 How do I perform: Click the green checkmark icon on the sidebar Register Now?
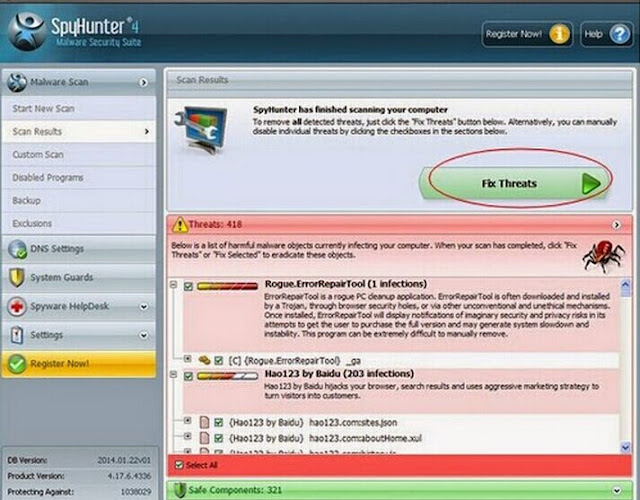tap(17, 364)
